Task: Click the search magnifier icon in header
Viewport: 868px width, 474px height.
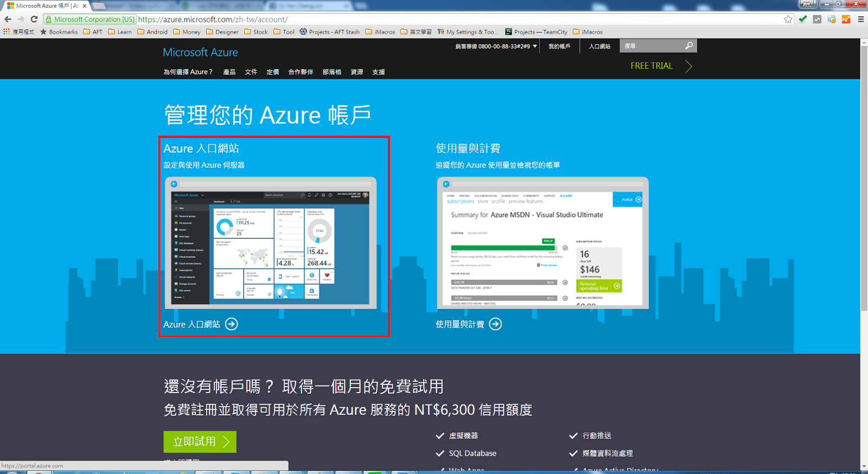Action: coord(689,46)
